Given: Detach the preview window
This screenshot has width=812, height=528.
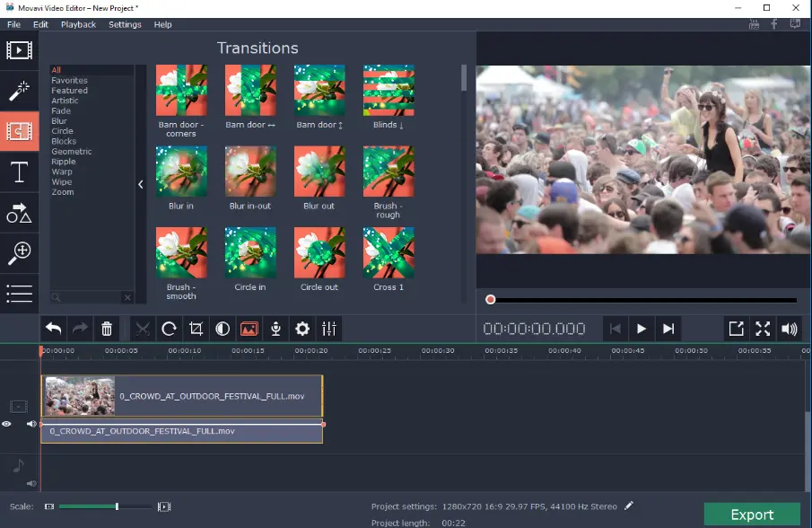Looking at the screenshot, I should (x=736, y=329).
